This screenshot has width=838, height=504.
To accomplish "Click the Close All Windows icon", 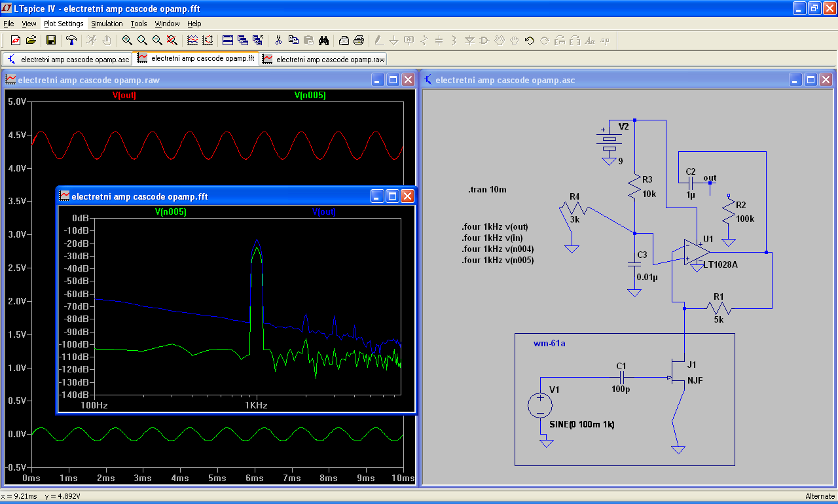I will pyautogui.click(x=258, y=40).
